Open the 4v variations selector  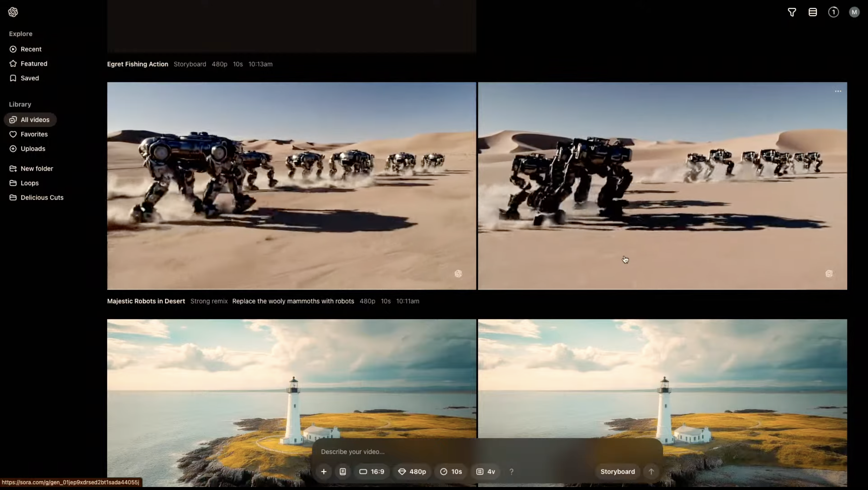coord(486,471)
